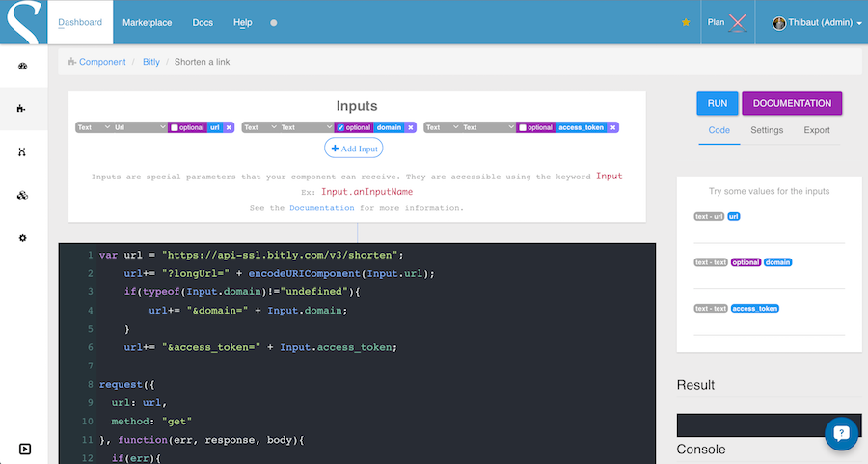Screen dimensions: 868x464
Task: Remove the url input with its x
Action: click(229, 127)
